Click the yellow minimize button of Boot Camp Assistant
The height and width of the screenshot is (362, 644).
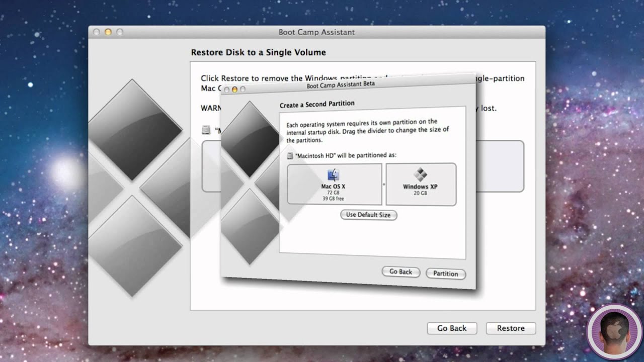click(x=108, y=32)
